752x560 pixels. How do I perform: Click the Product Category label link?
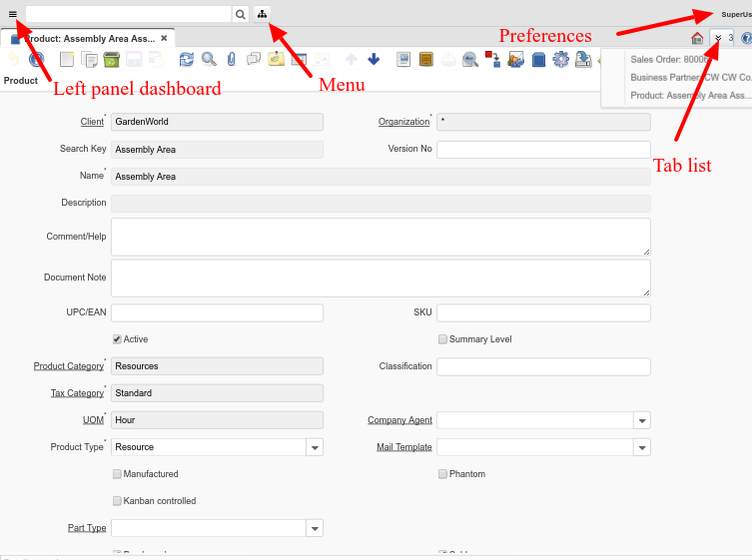pyautogui.click(x=68, y=366)
